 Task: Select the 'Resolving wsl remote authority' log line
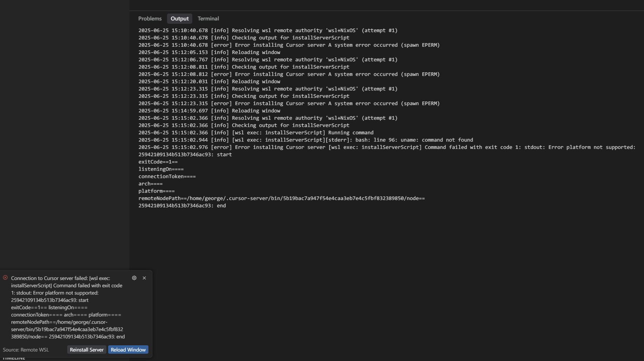click(x=268, y=30)
